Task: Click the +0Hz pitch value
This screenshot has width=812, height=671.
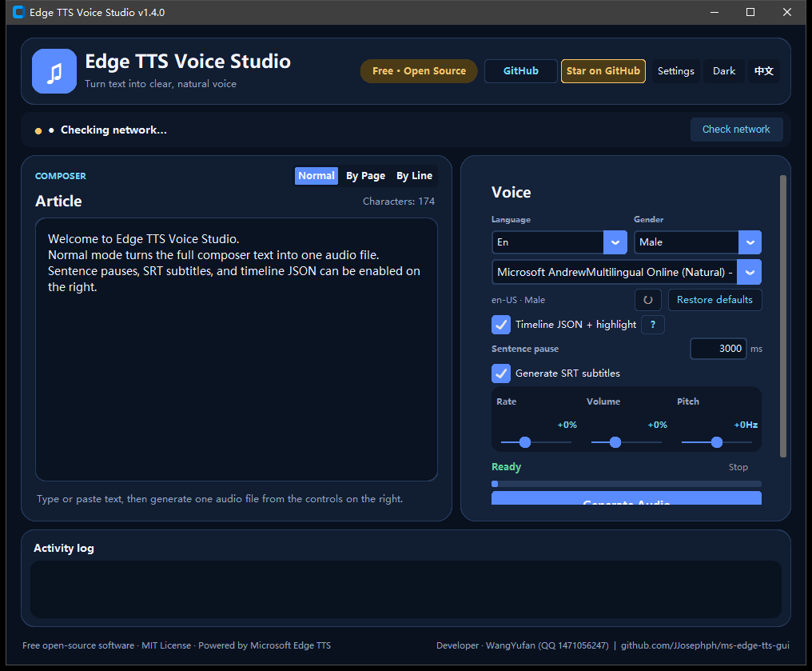Action: coord(746,425)
